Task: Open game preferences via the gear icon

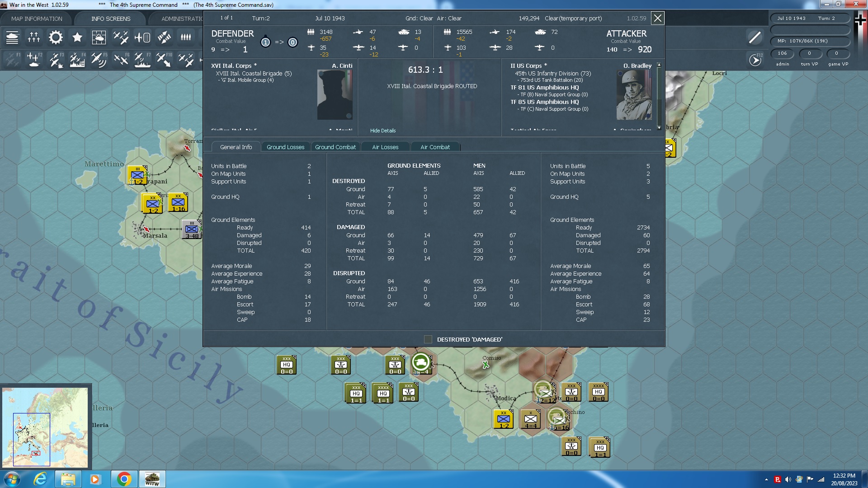Action: coord(56,38)
